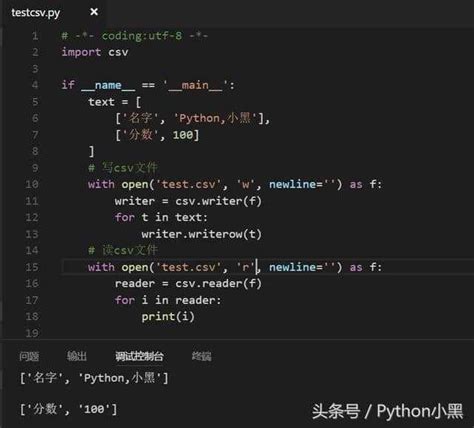This screenshot has height=428, width=474.
Task: Click line number 1 in gutter
Action: click(x=35, y=36)
